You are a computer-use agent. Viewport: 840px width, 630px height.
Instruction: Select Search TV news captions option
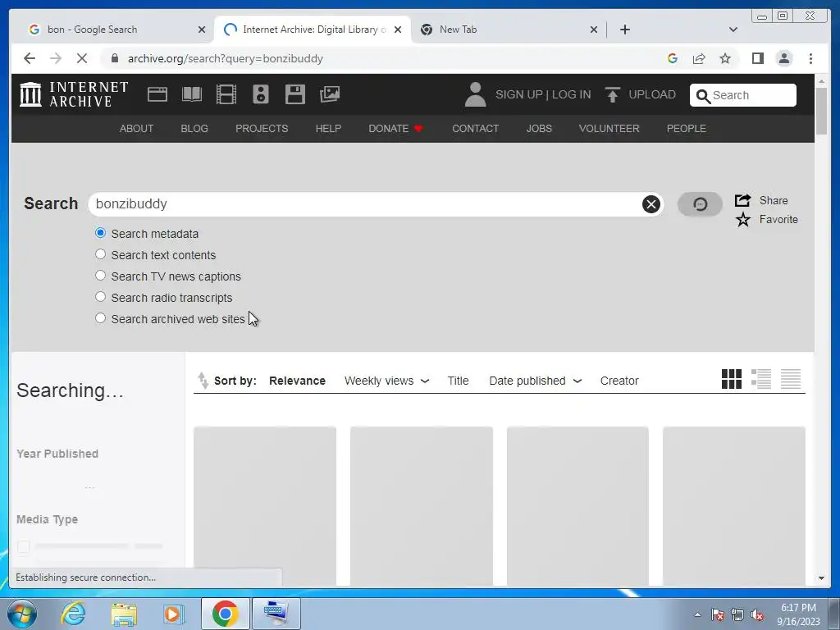click(100, 276)
